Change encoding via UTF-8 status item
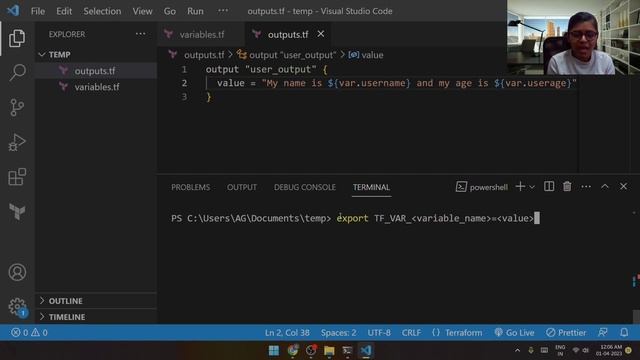Image resolution: width=640 pixels, height=360 pixels. pyautogui.click(x=379, y=333)
